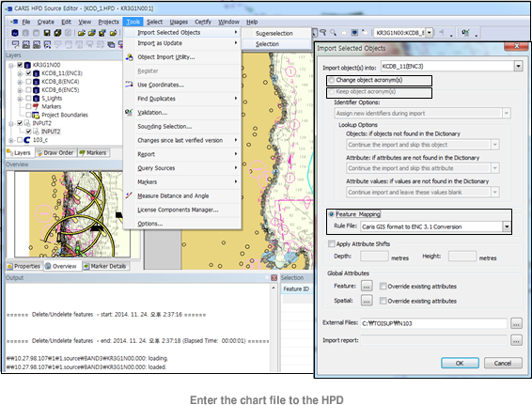Enable Apply Attribute Shifts checkbox
Screen dimensions: 532x405
[x=332, y=244]
